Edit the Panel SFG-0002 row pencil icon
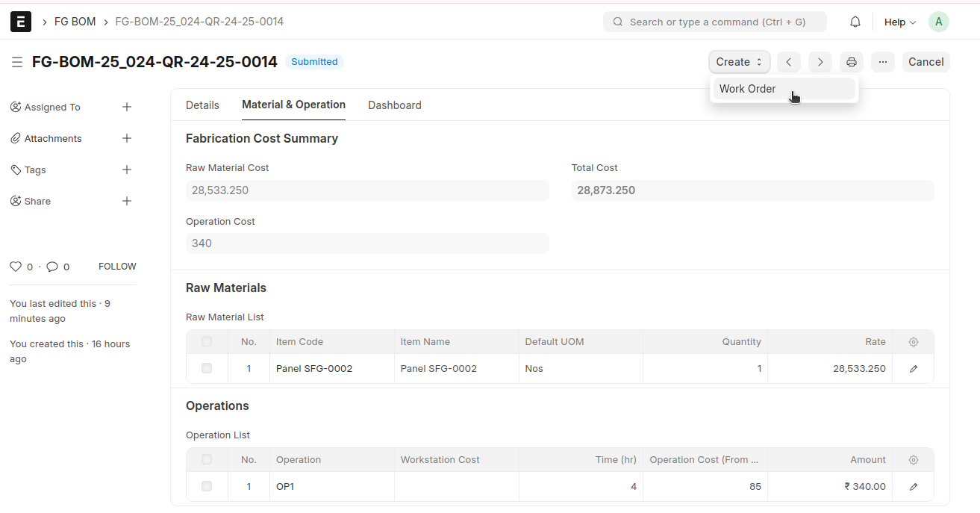This screenshot has width=980, height=513. [913, 369]
